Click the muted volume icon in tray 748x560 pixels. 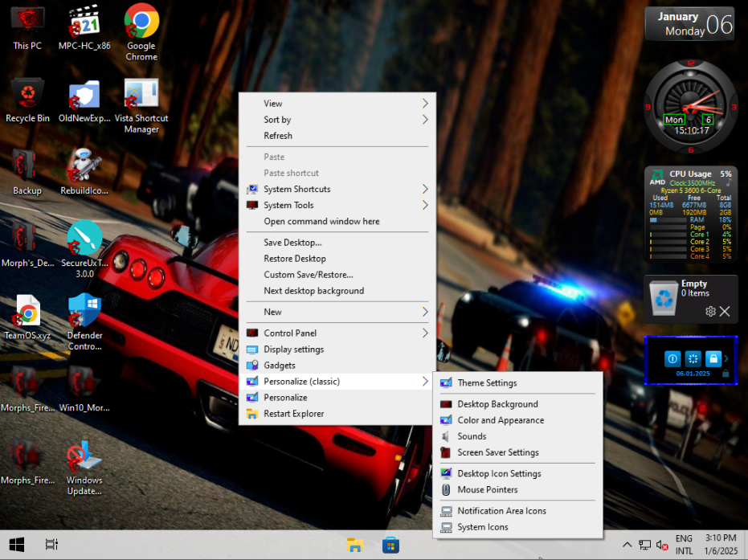[x=662, y=545]
